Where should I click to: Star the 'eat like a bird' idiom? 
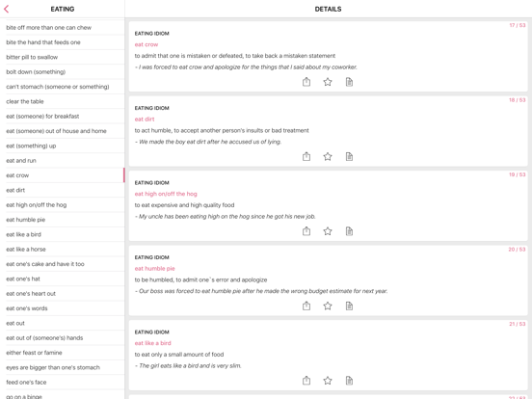pyautogui.click(x=328, y=381)
